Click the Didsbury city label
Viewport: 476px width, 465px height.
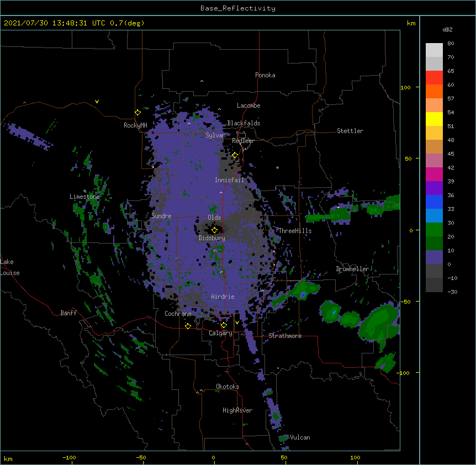click(x=212, y=238)
